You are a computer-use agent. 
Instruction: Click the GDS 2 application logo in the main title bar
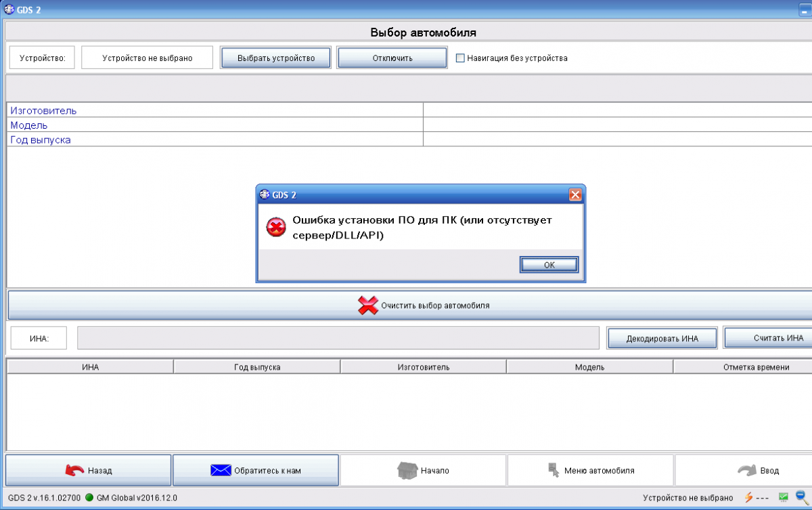(x=9, y=9)
